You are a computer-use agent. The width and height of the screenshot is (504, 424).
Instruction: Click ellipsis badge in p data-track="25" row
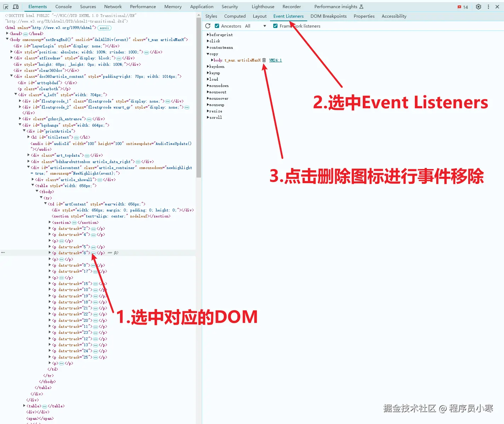point(96,358)
